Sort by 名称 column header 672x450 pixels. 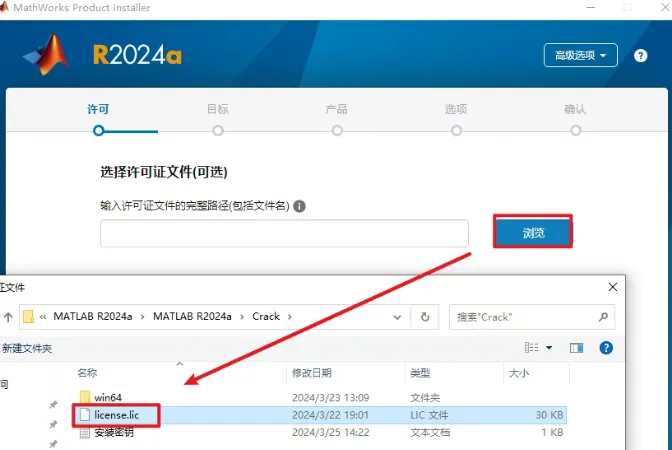click(x=87, y=373)
